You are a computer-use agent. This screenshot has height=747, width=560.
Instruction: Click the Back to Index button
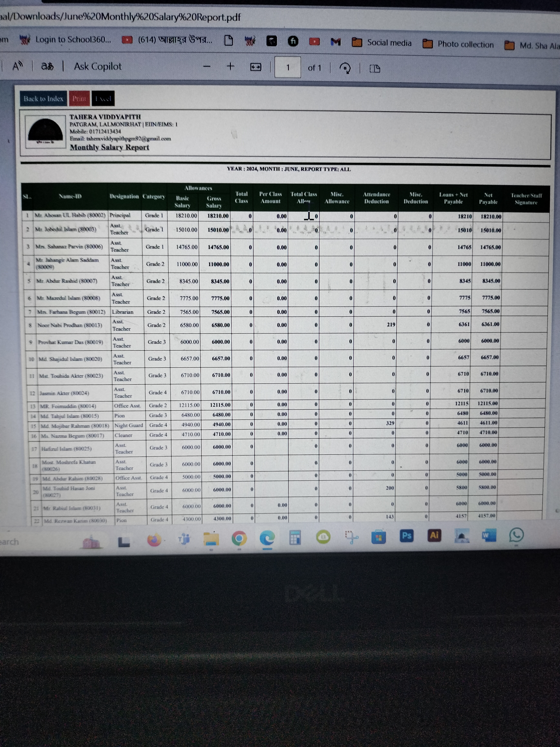[43, 99]
